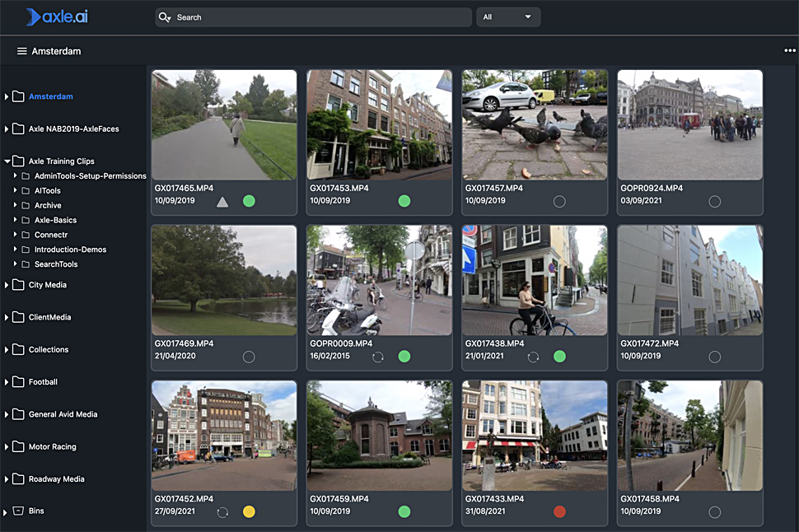Click the Football folder icon

pyautogui.click(x=18, y=381)
